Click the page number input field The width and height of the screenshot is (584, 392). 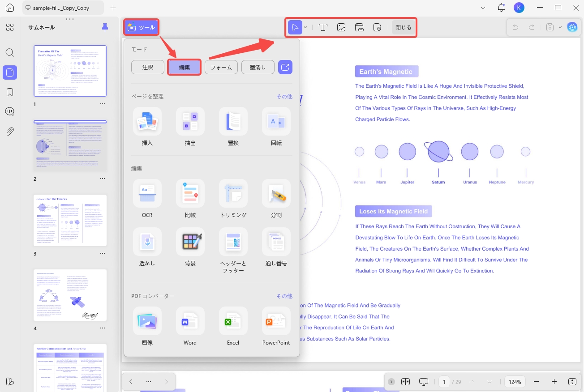pyautogui.click(x=444, y=382)
